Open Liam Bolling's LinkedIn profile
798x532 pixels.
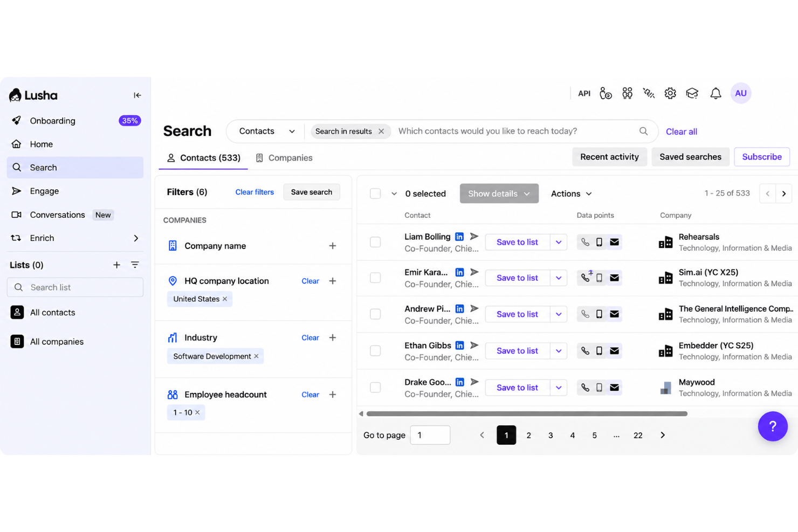tap(459, 237)
